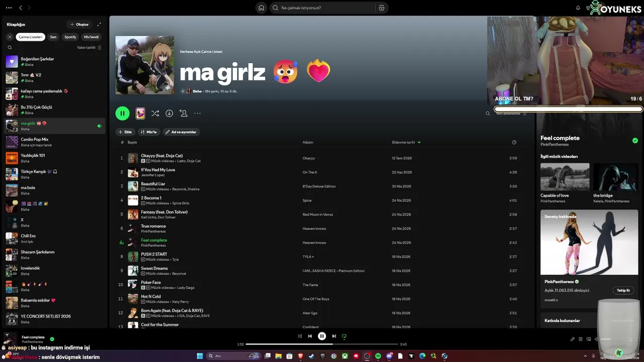Open the Yakın tarihli sort dropdown

[89, 48]
